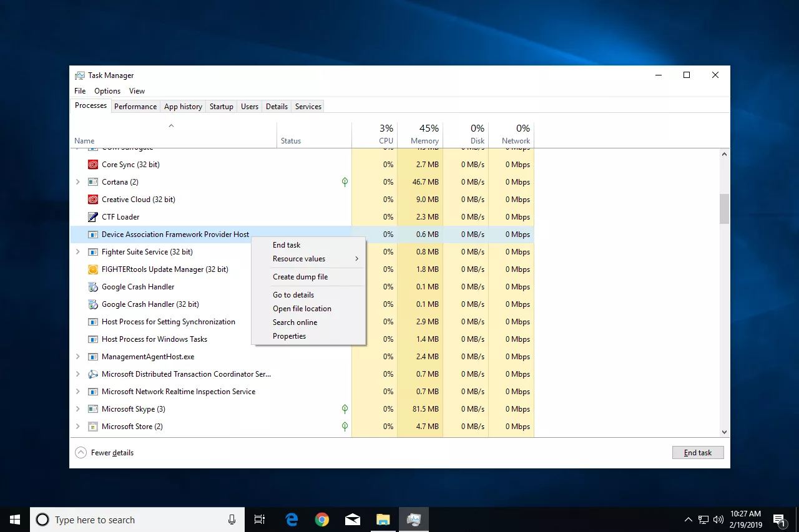Click the Microsoft Skype process icon
This screenshot has width=799, height=532.
(x=92, y=409)
